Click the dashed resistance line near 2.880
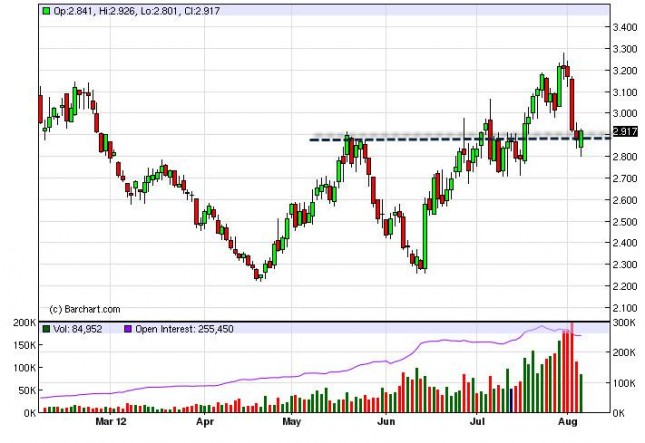Screen dimensions: 645x443 (460, 139)
